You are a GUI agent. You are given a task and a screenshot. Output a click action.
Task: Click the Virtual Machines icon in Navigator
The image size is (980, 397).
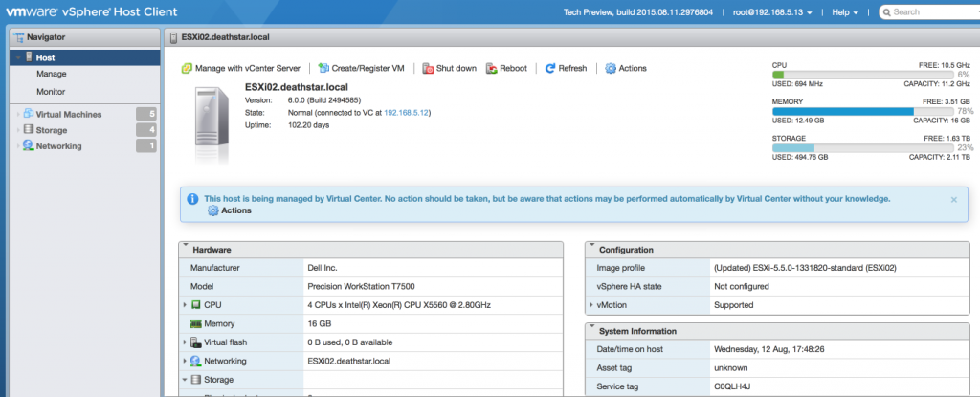pyautogui.click(x=28, y=114)
